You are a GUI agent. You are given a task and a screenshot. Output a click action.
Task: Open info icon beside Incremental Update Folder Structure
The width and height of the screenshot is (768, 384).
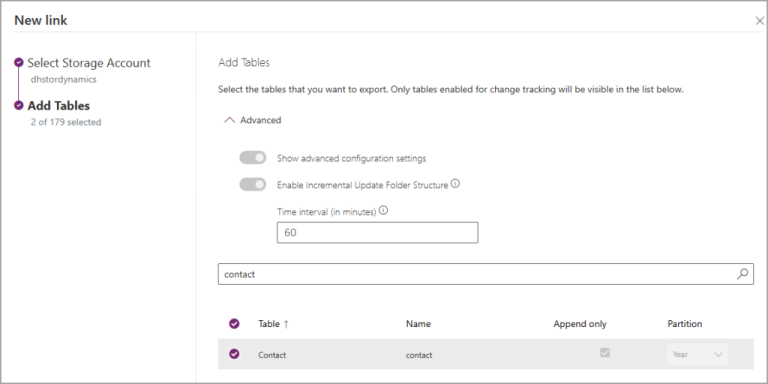[455, 184]
